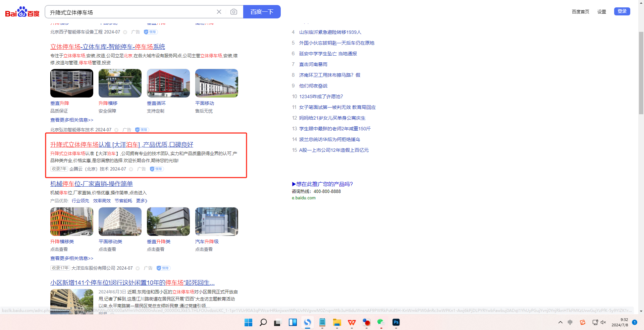Open hot search 学生眼中最胖的老师2年减重150斤
Viewport: 644px width, 330px height.
pos(335,129)
